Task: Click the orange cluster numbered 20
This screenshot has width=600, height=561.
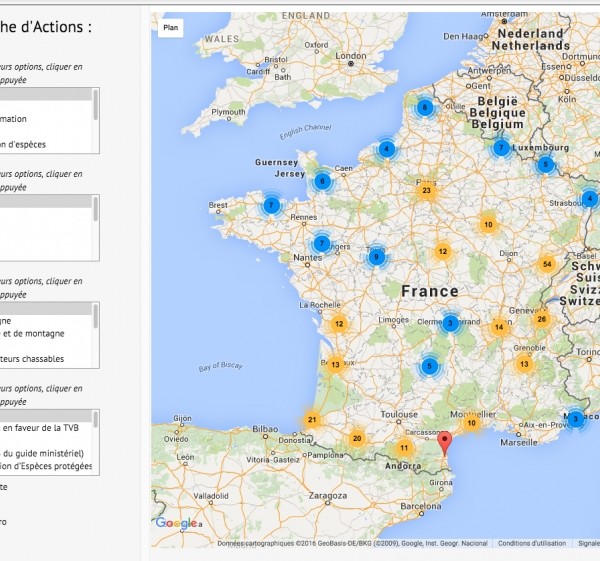Action: pyautogui.click(x=356, y=438)
